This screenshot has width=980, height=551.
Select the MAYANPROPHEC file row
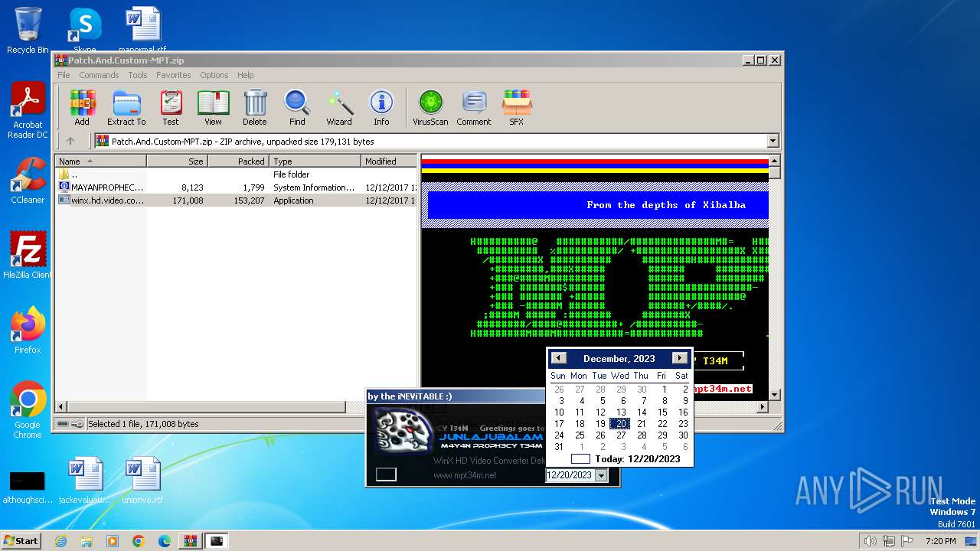(x=236, y=187)
